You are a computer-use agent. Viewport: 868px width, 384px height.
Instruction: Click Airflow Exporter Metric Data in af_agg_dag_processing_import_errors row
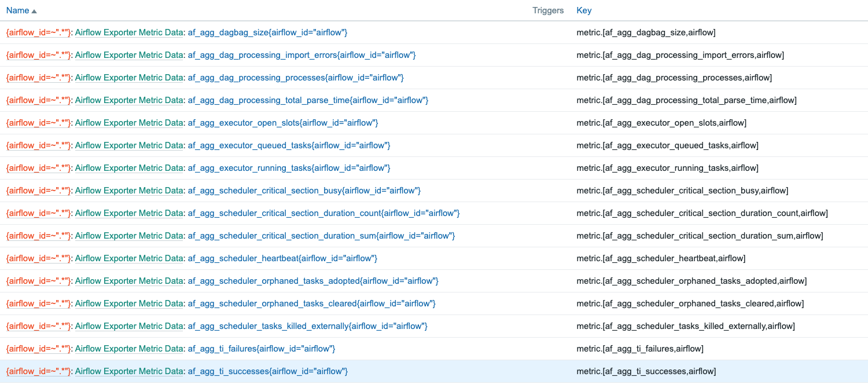pos(129,55)
